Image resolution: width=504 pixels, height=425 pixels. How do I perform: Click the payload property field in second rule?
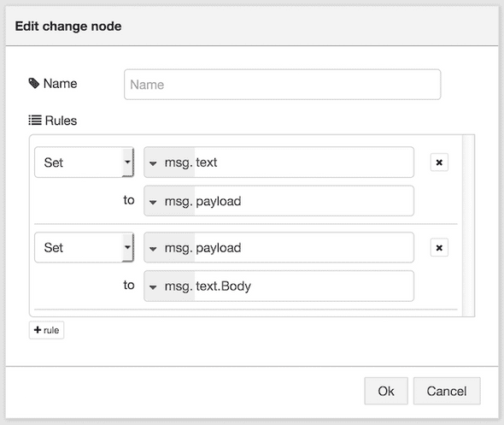tap(304, 248)
